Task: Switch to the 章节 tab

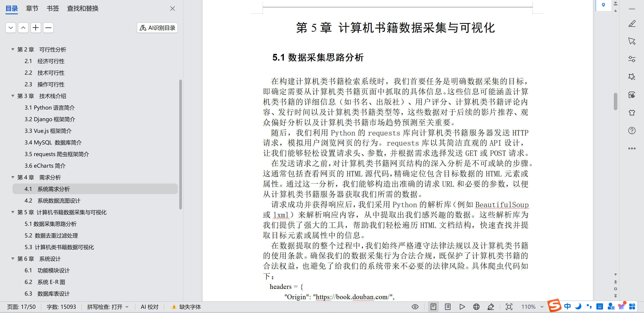Action: [x=32, y=8]
